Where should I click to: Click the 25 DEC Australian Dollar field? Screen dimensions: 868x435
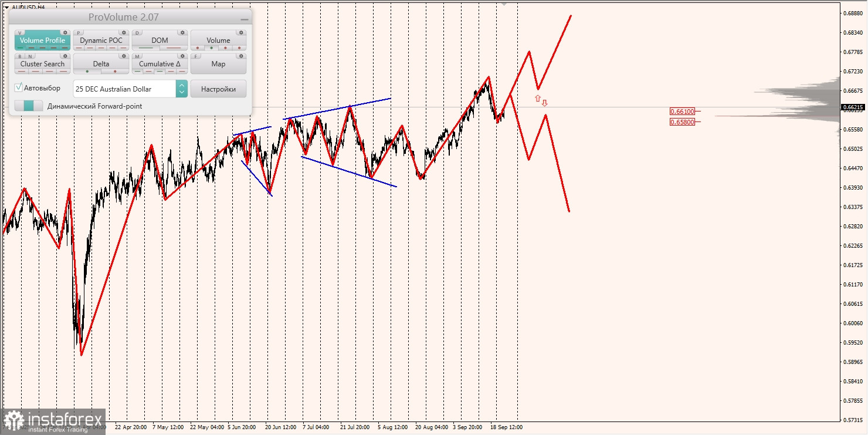click(x=124, y=89)
